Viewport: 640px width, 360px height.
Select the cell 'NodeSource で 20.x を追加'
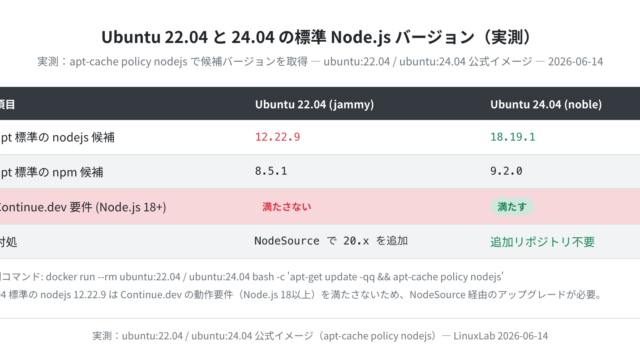[331, 241]
